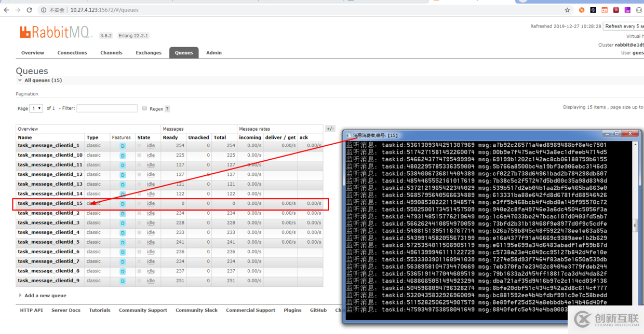The image size is (644, 334).
Task: Switch to the Exchanges tab
Action: tap(149, 53)
